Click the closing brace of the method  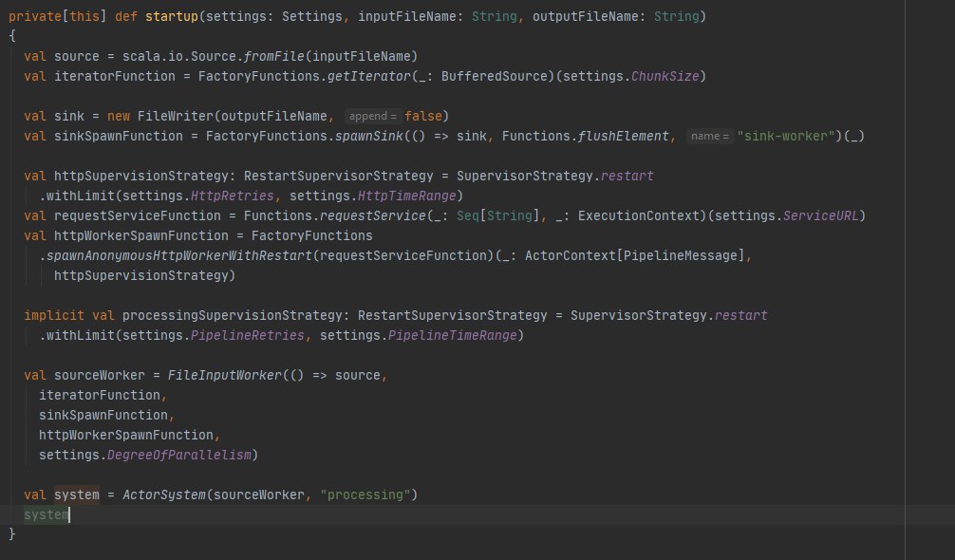(x=11, y=534)
